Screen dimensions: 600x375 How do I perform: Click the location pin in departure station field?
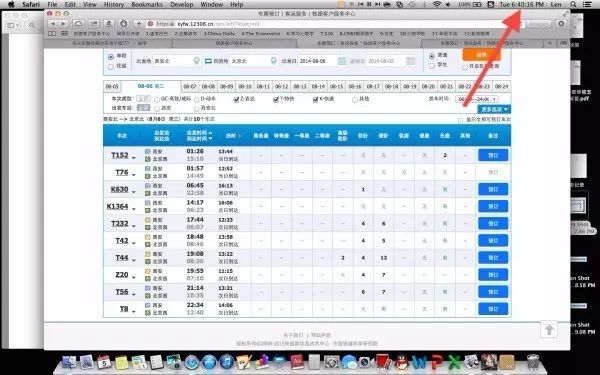(x=196, y=61)
